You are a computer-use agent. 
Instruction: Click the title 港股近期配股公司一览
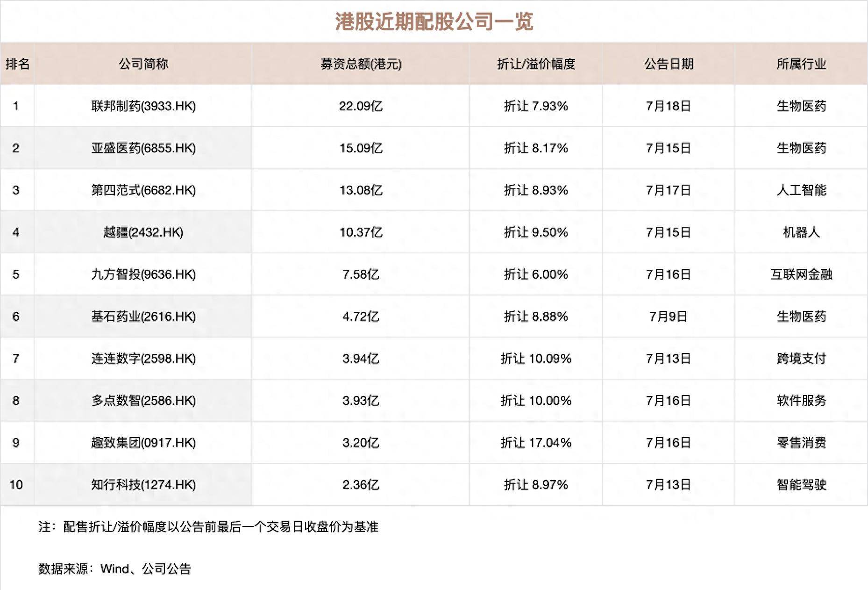(x=434, y=22)
